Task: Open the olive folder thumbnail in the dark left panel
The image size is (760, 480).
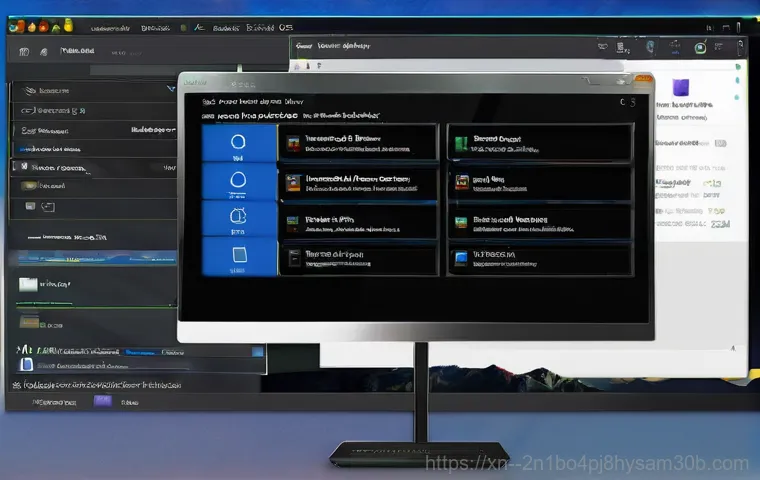Action: pyautogui.click(x=29, y=321)
